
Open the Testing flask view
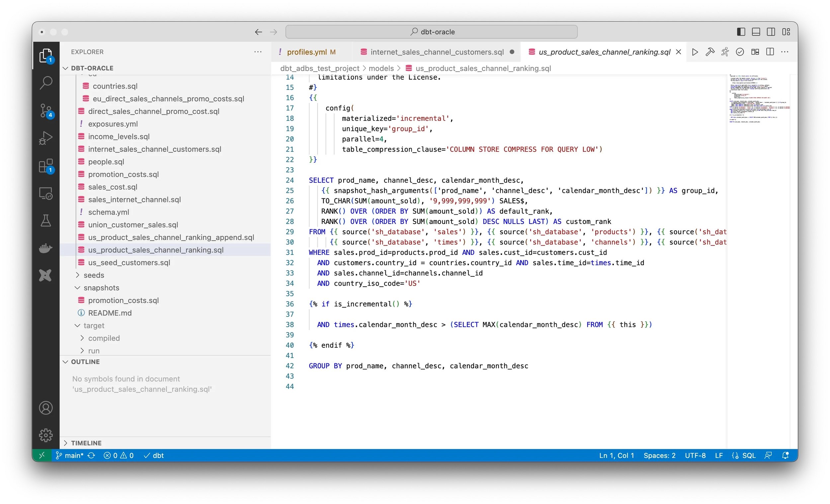(46, 221)
